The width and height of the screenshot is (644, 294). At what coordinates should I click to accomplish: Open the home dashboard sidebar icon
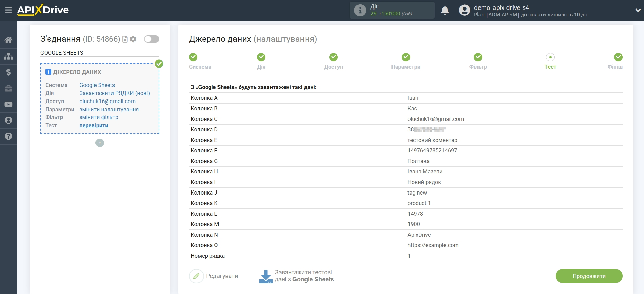point(8,40)
